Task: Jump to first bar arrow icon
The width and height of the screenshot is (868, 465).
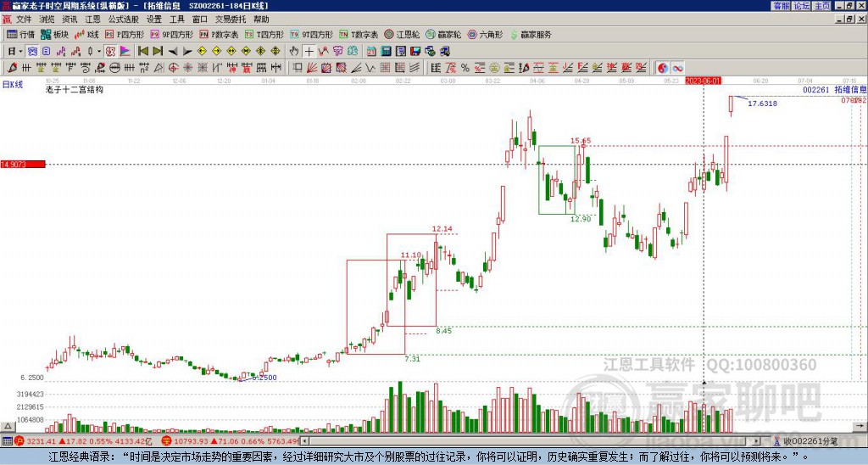Action: pyautogui.click(x=142, y=52)
